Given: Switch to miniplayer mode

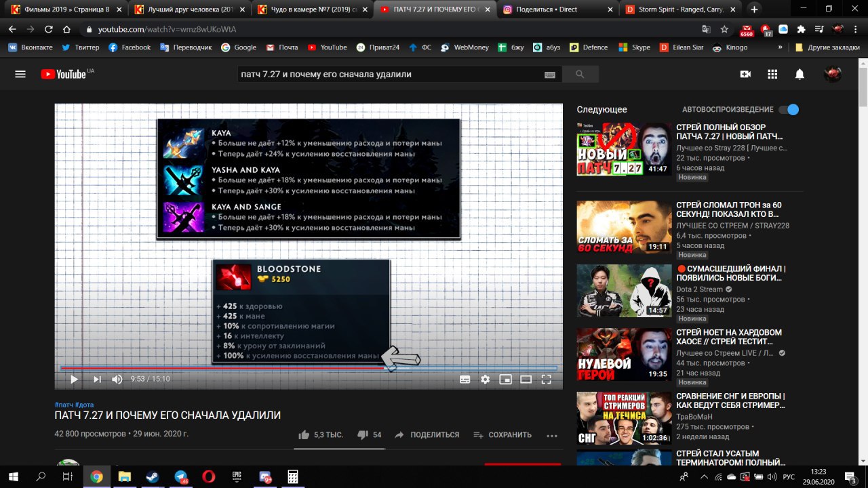Looking at the screenshot, I should point(505,380).
